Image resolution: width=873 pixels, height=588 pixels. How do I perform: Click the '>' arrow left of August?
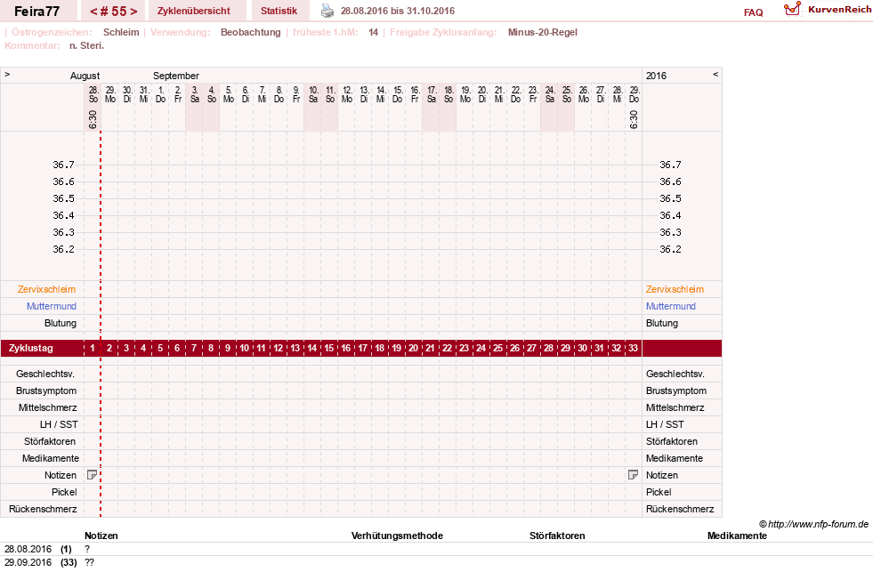pos(7,74)
